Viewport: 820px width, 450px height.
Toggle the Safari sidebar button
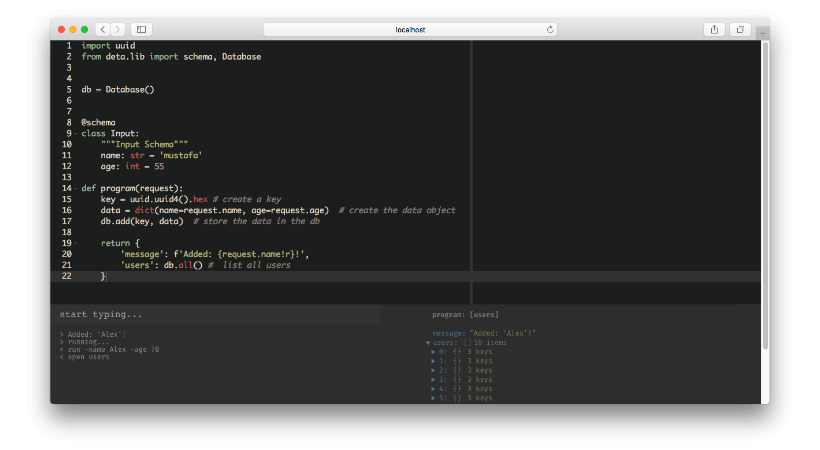141,29
